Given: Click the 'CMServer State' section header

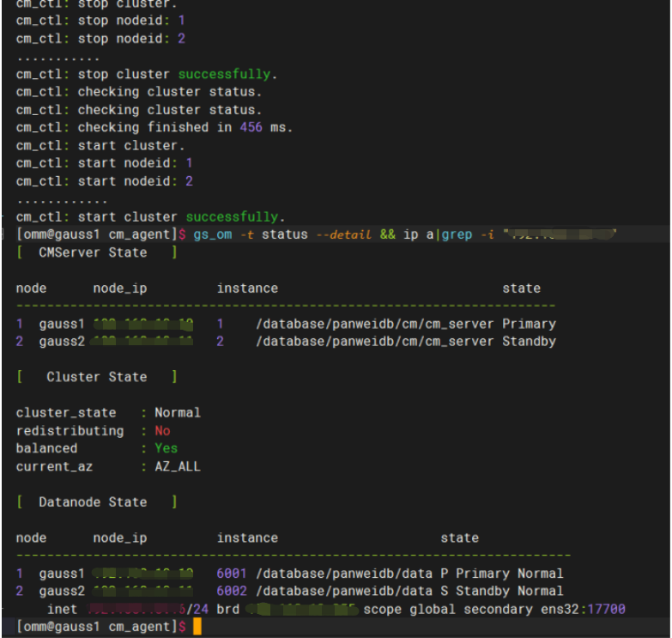Looking at the screenshot, I should pos(97,252).
